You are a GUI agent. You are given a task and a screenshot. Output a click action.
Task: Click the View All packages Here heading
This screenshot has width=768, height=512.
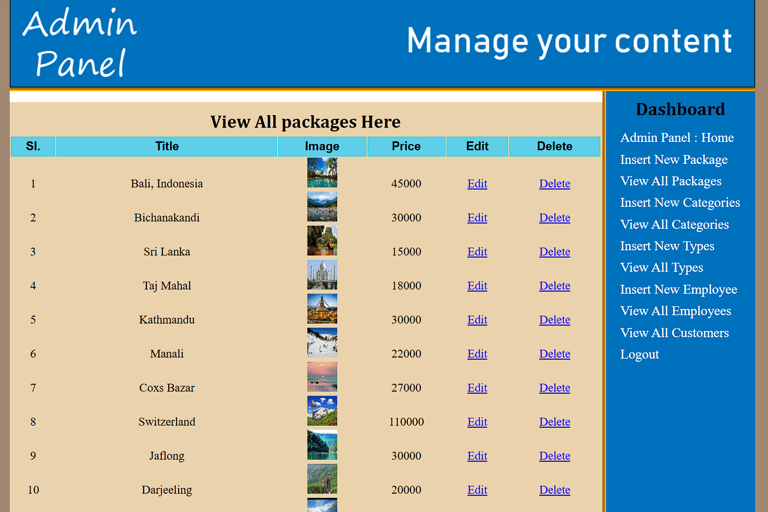point(305,122)
